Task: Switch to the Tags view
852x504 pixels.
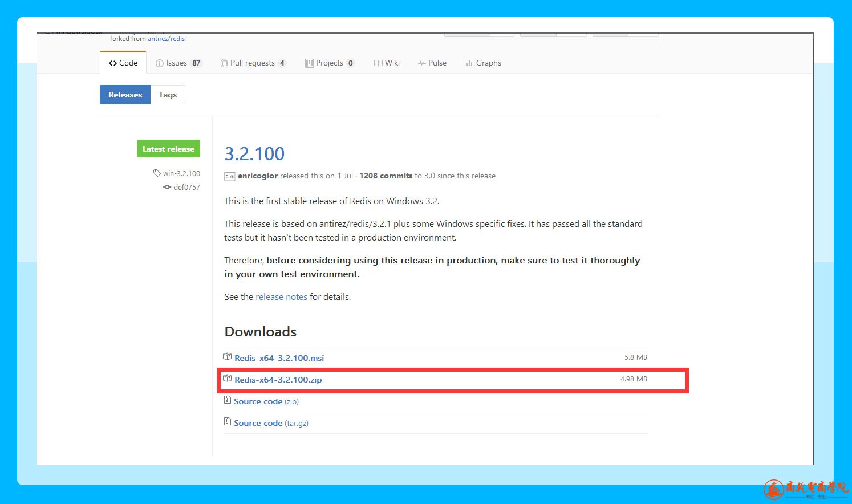Action: (168, 95)
